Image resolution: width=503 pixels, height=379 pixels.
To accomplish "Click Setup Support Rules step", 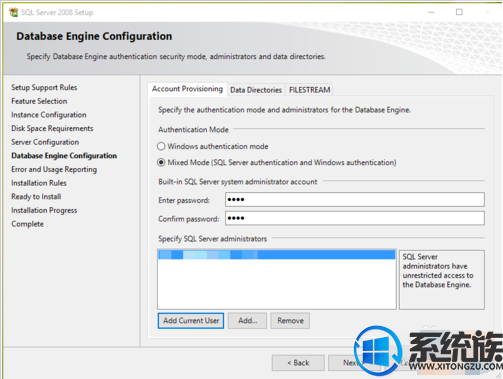I will [x=44, y=87].
